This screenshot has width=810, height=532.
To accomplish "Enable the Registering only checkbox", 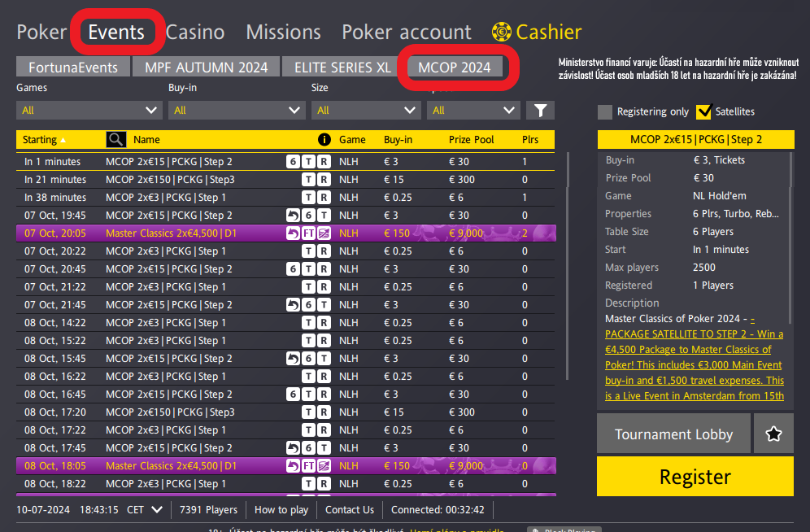I will [605, 112].
